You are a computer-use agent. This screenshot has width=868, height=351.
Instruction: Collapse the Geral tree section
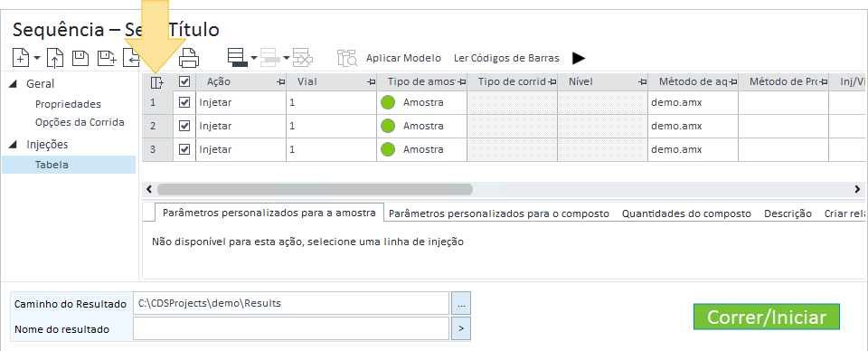coord(13,84)
